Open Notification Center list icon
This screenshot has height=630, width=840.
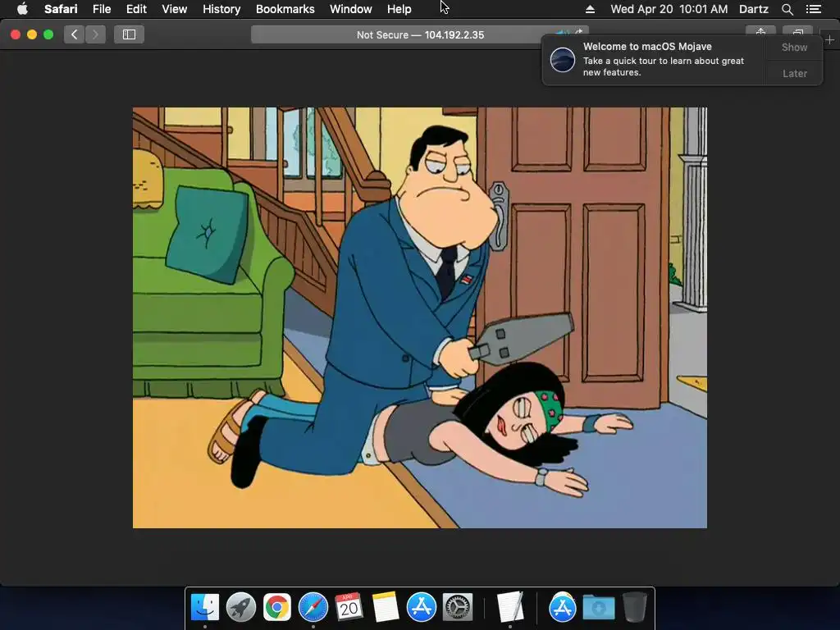coord(813,9)
